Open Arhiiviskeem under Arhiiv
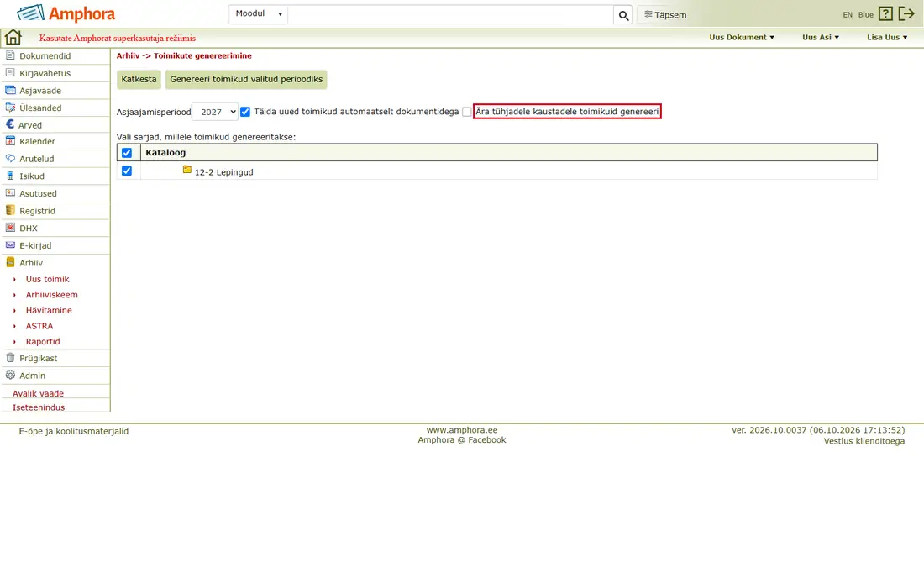 [52, 295]
